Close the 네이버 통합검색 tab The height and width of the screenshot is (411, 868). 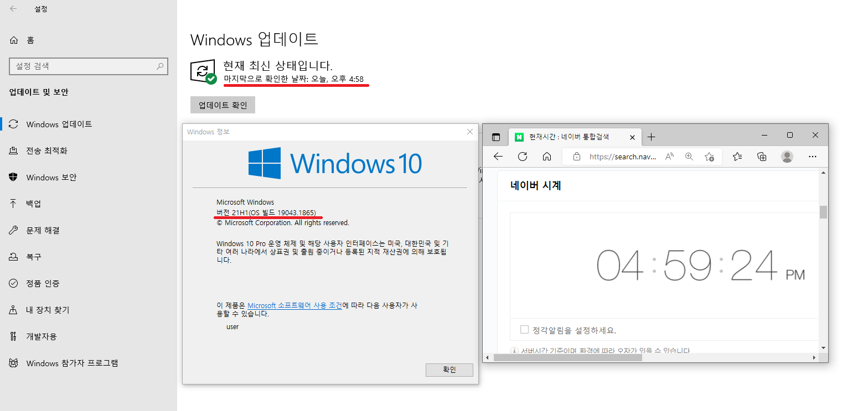coord(633,137)
